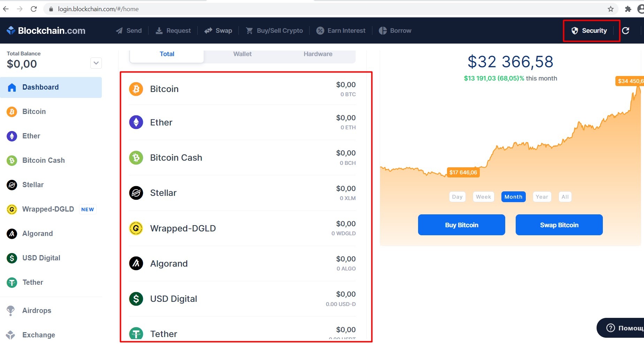644x344 pixels.
Task: Select the Week chart range
Action: 483,197
